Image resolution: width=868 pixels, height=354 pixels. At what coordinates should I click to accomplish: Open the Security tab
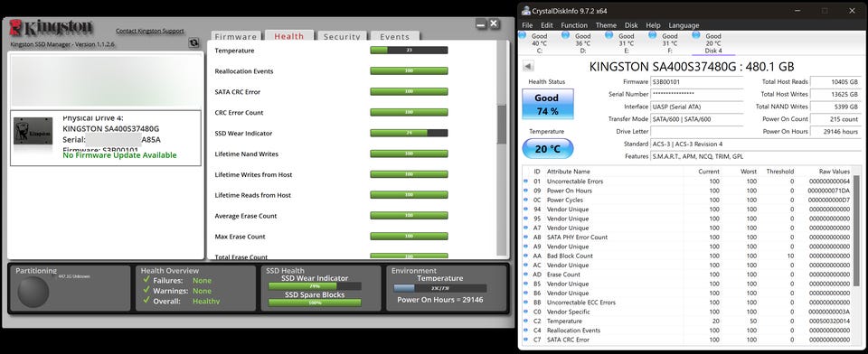pos(342,36)
